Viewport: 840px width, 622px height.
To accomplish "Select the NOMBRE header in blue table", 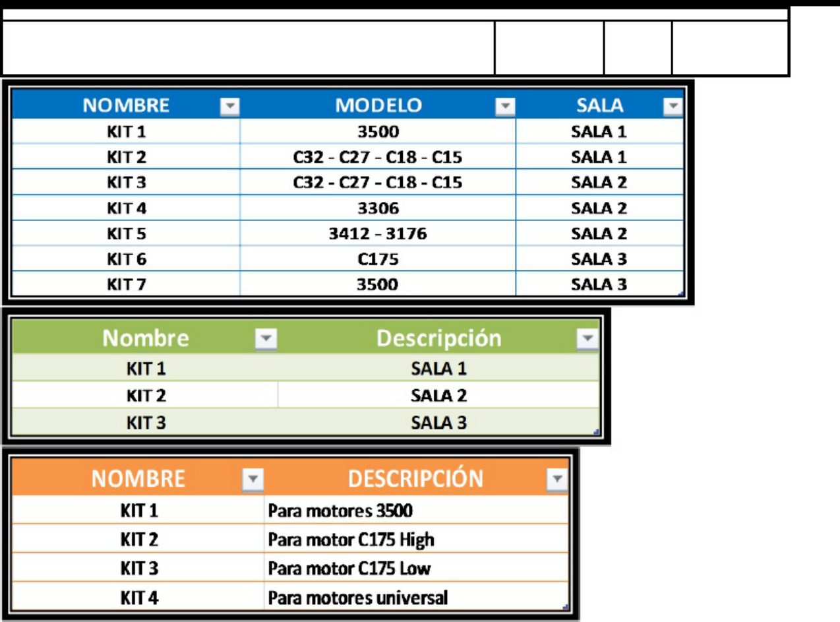I will (x=126, y=105).
